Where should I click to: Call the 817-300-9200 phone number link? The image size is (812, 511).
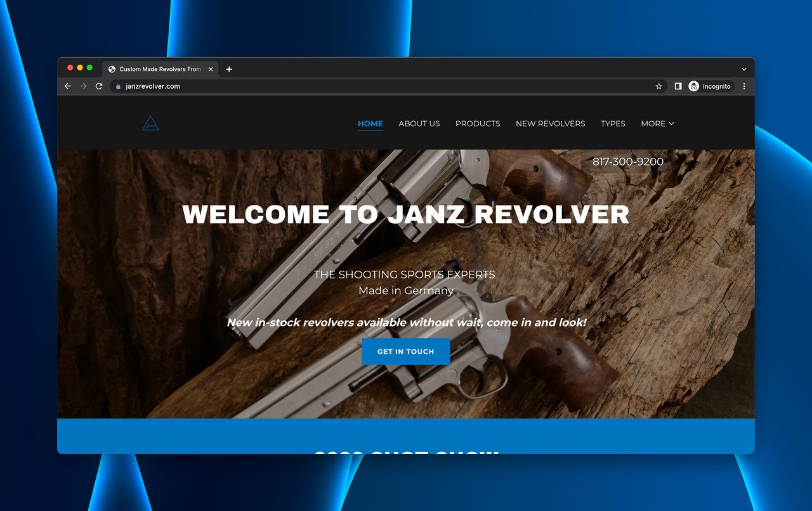coord(627,162)
